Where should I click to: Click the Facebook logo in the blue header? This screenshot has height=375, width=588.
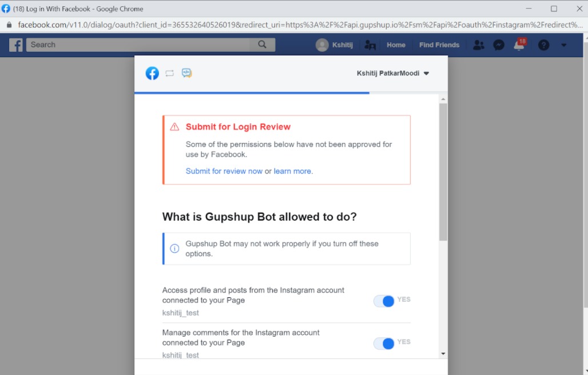pos(16,45)
